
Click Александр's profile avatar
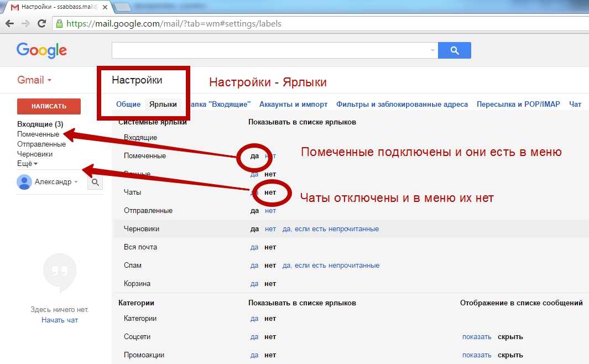pos(24,182)
